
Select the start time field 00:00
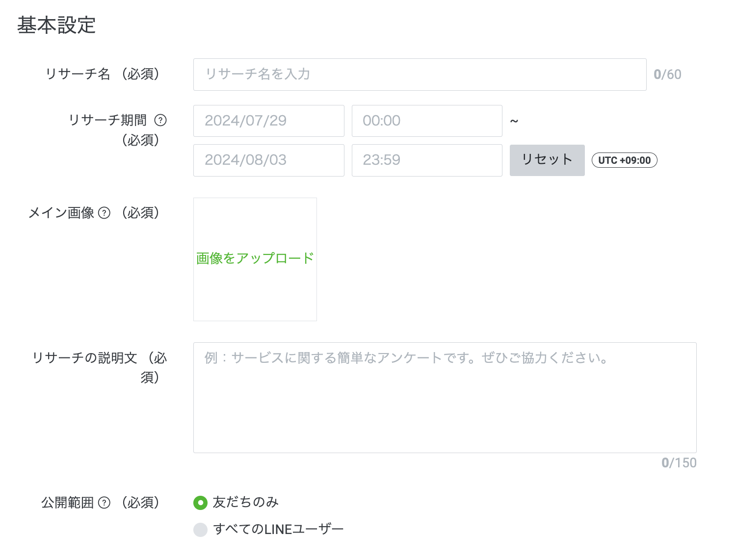pos(427,121)
